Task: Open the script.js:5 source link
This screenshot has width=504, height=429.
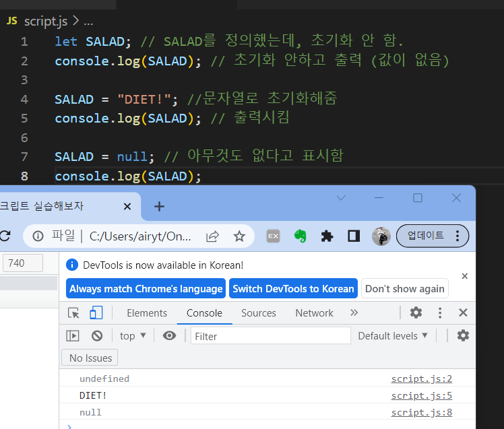Action: coord(421,395)
